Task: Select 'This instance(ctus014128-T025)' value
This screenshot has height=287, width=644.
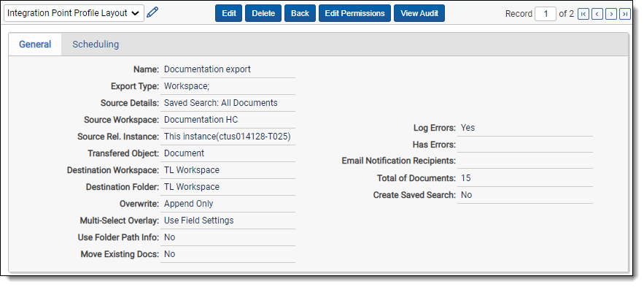Action: [228, 137]
